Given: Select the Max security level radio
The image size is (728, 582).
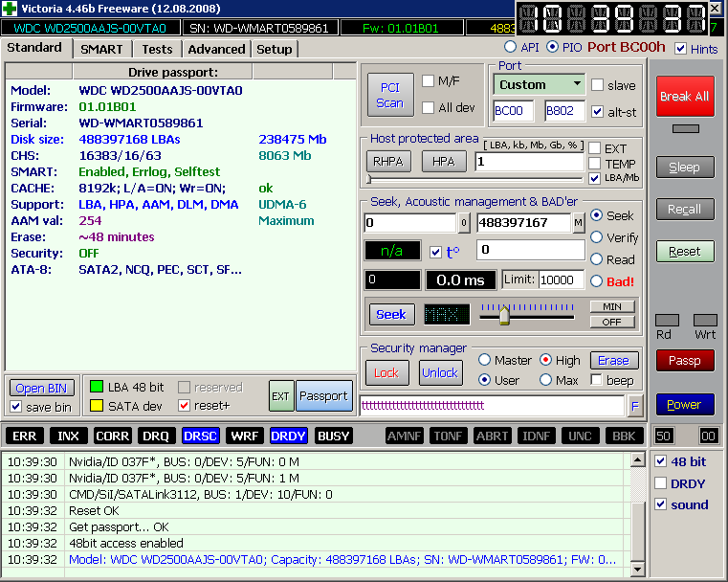Looking at the screenshot, I should pos(546,380).
